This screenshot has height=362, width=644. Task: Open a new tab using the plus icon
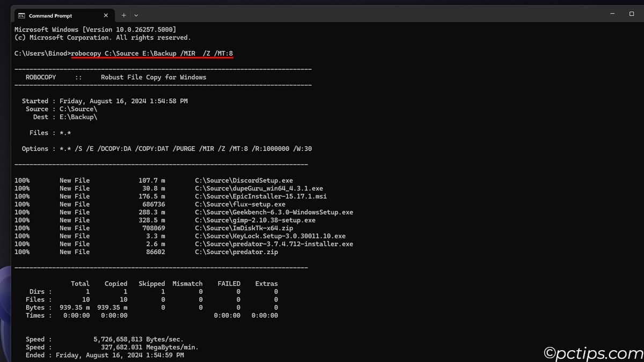[123, 15]
